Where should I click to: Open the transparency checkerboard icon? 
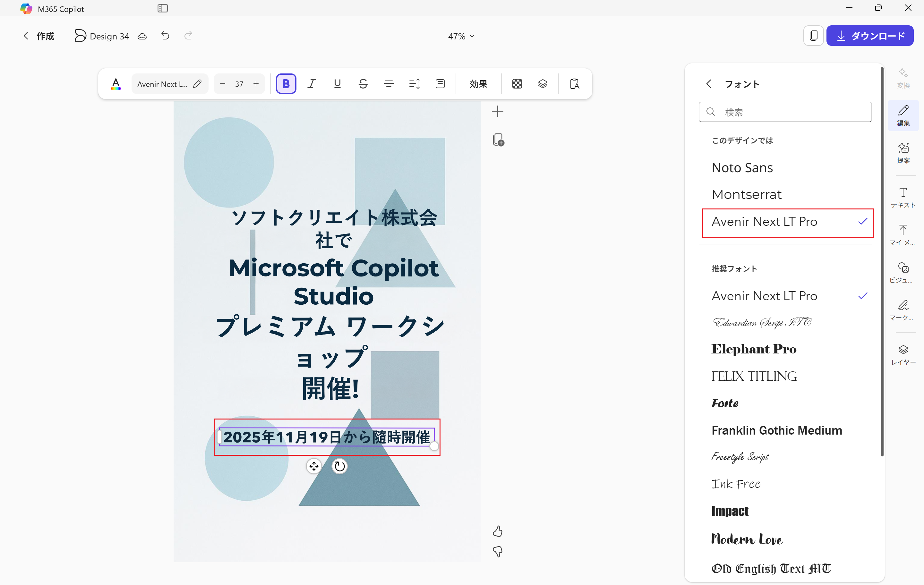coord(517,84)
